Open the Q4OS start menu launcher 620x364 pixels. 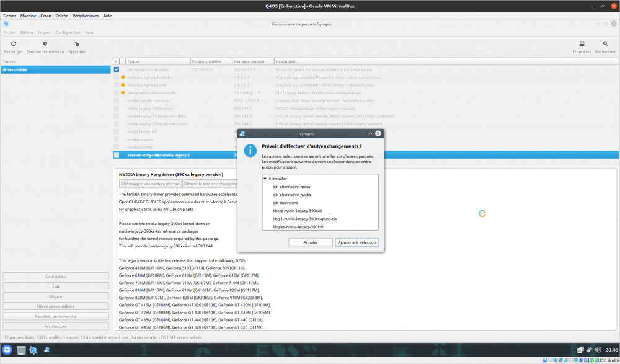pyautogui.click(x=7, y=350)
